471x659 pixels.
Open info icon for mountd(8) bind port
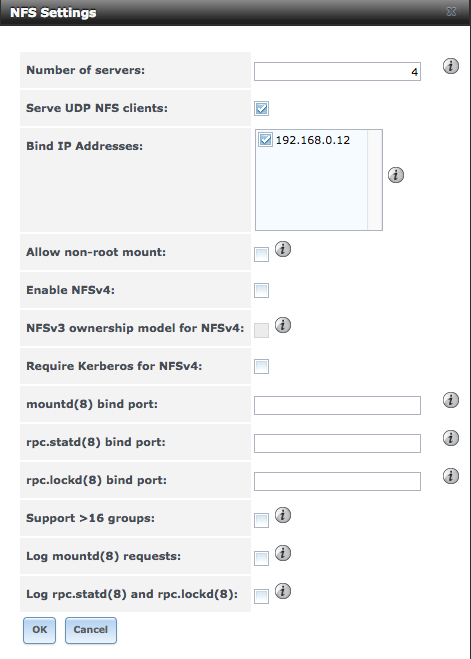[x=450, y=400]
